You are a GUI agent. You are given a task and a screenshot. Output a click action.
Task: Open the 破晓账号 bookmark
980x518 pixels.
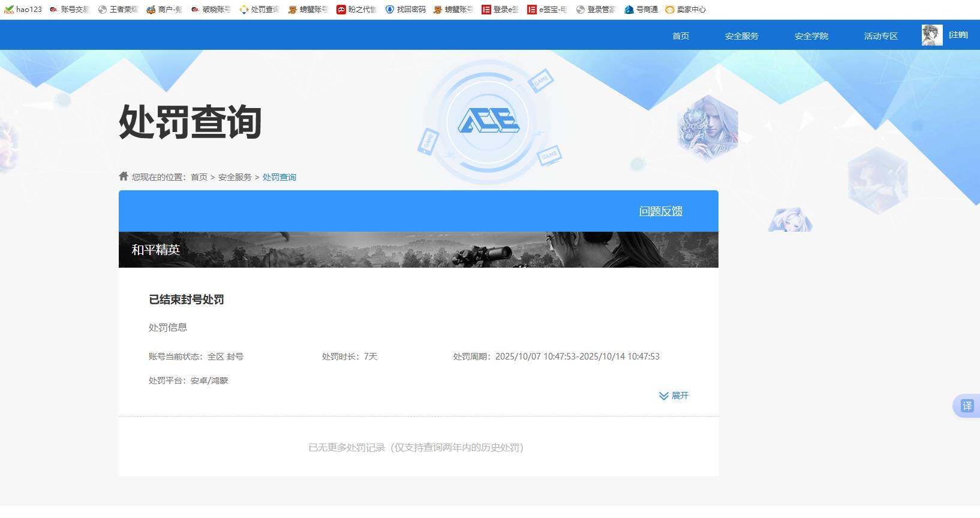211,9
